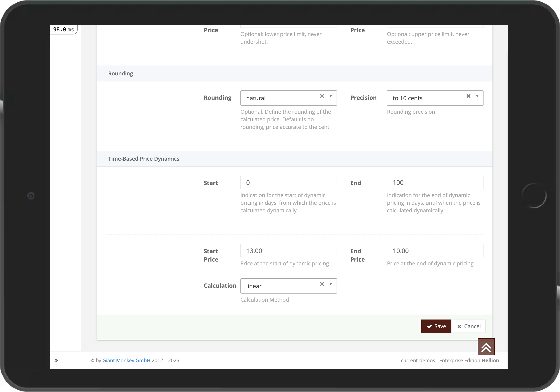The image size is (560, 392).
Task: Click 'Price at the end of dynamic pricing' text
Action: pos(430,263)
